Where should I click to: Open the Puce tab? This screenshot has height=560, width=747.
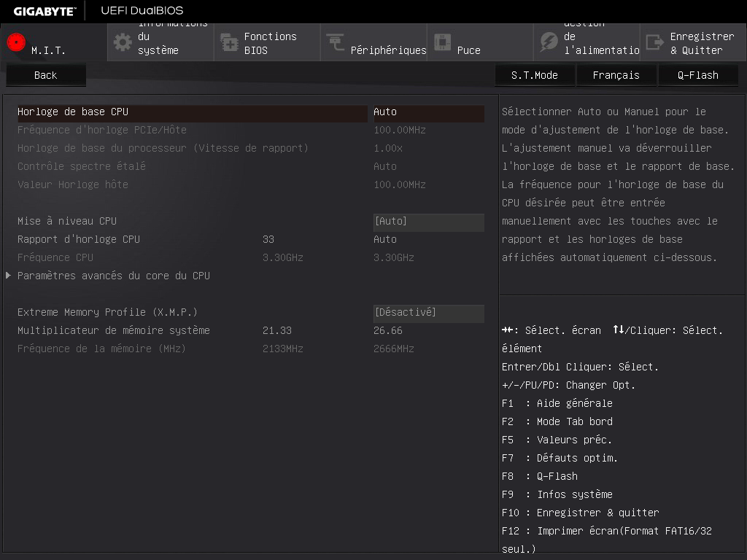coord(480,42)
